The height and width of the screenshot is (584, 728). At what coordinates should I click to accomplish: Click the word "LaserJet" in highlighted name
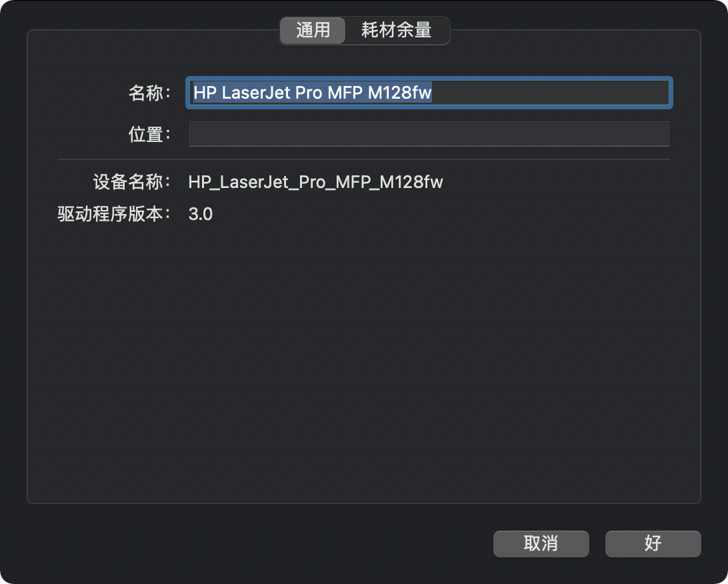pos(256,93)
